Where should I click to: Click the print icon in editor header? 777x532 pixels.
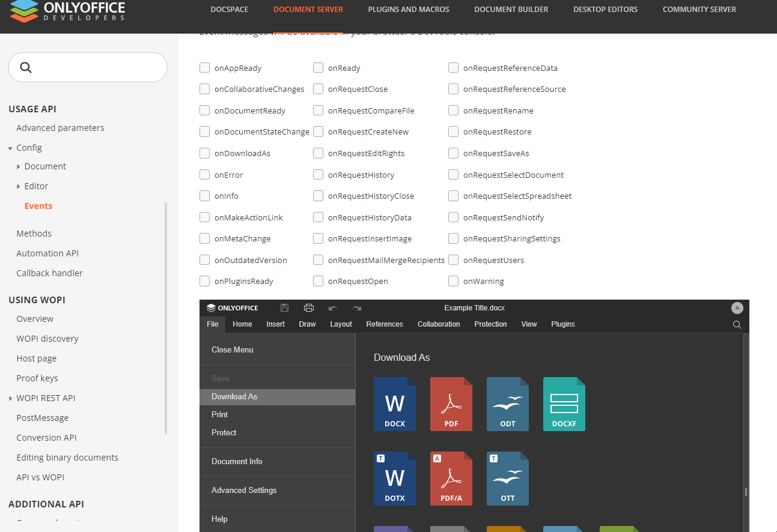309,308
